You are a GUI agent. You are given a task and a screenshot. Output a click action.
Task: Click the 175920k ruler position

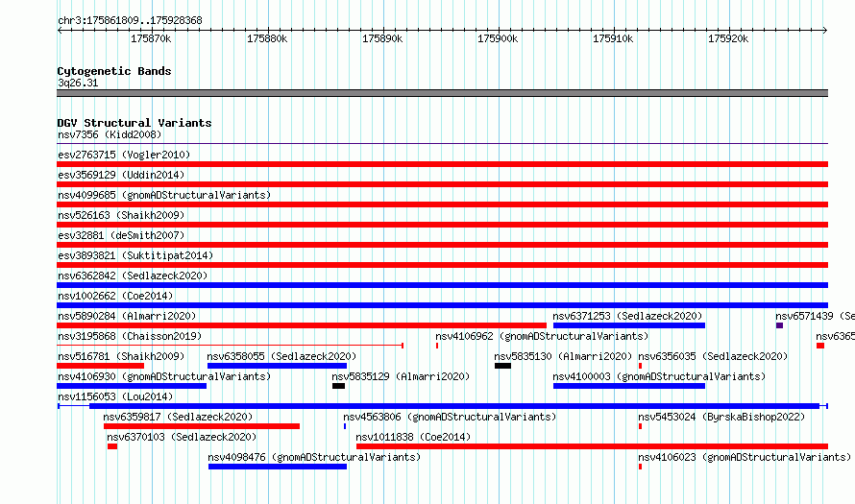click(x=728, y=38)
